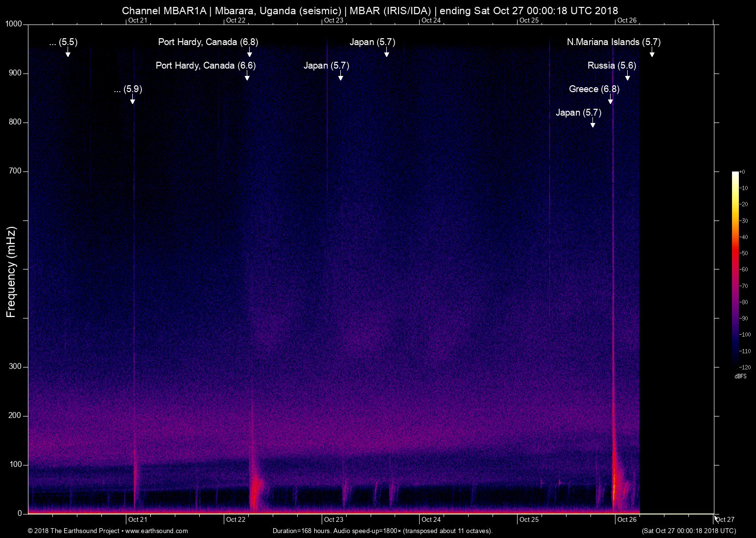Click the 1000 tick on the frequency axis
The image size is (756, 538).
[x=13, y=24]
